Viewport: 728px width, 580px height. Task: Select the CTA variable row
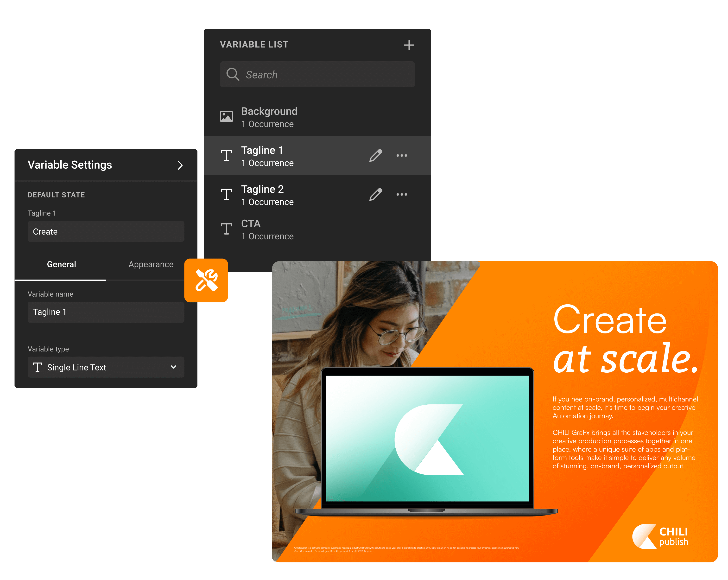(317, 229)
